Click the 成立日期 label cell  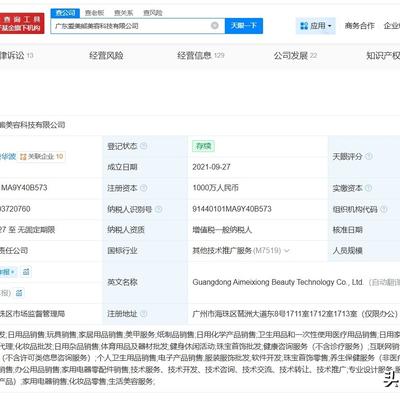coord(145,167)
